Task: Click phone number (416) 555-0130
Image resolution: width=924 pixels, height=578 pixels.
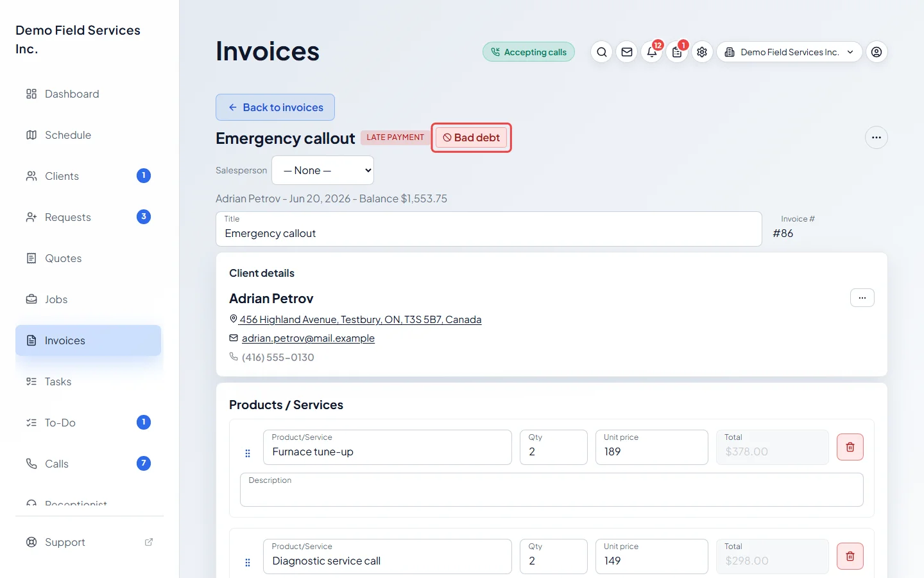Action: [278, 357]
